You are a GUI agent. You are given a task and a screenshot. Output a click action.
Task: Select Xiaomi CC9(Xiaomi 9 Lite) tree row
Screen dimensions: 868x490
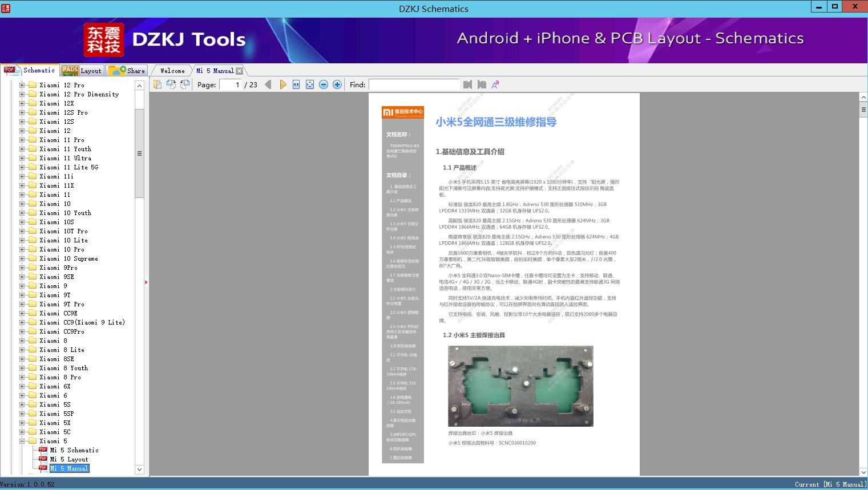click(82, 322)
